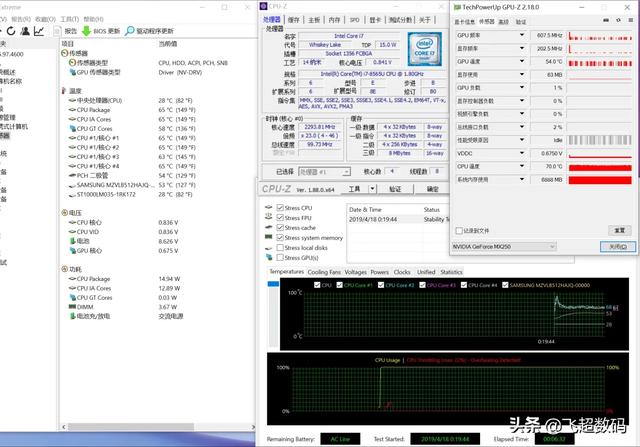Click the user silhouette icon in AIDA64 toolbar
The width and height of the screenshot is (640, 447).
[25, 31]
